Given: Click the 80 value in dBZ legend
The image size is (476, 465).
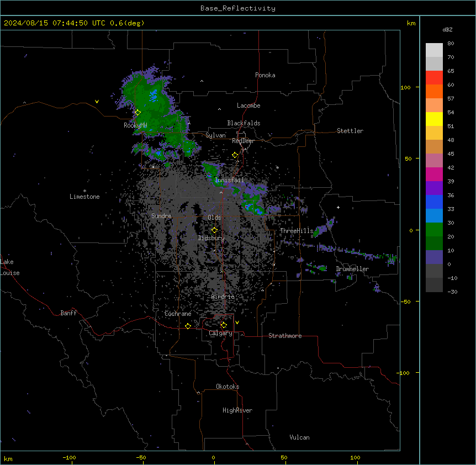Looking at the screenshot, I should (451, 44).
